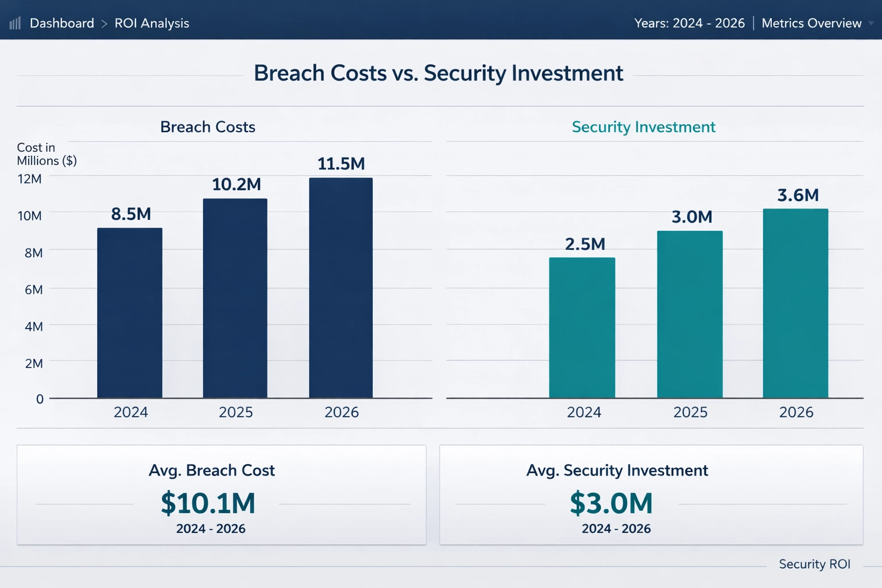This screenshot has width=882, height=588.
Task: Click the $10.1M average value
Action: [x=210, y=504]
